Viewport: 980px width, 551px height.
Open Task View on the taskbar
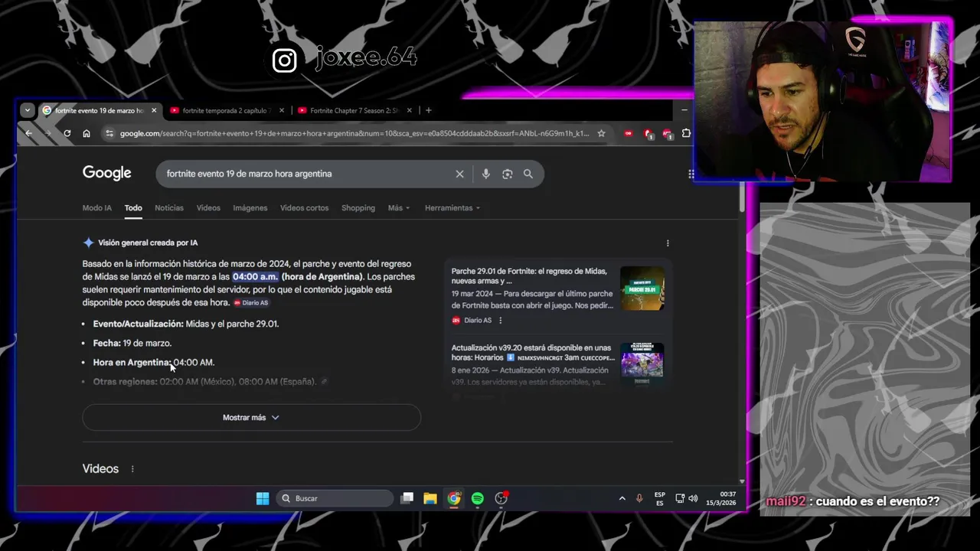point(407,498)
